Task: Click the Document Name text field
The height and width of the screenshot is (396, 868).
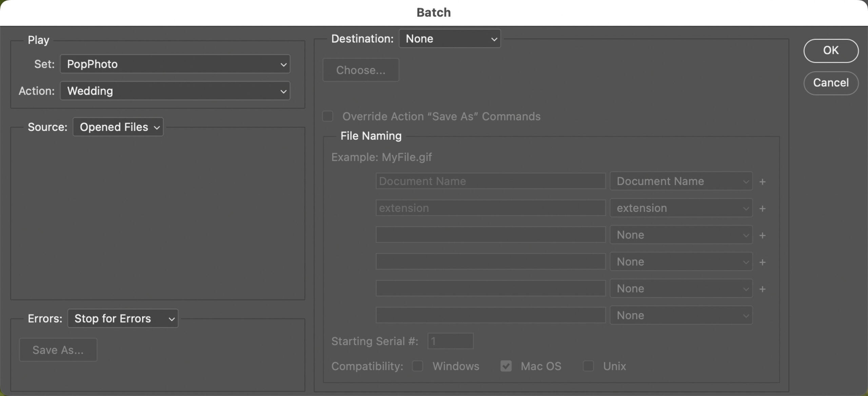Action: pos(491,181)
